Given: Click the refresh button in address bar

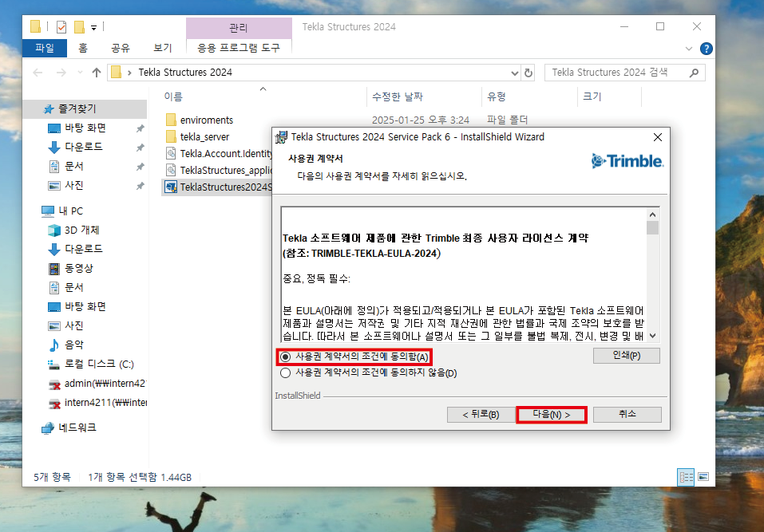Looking at the screenshot, I should coord(528,73).
